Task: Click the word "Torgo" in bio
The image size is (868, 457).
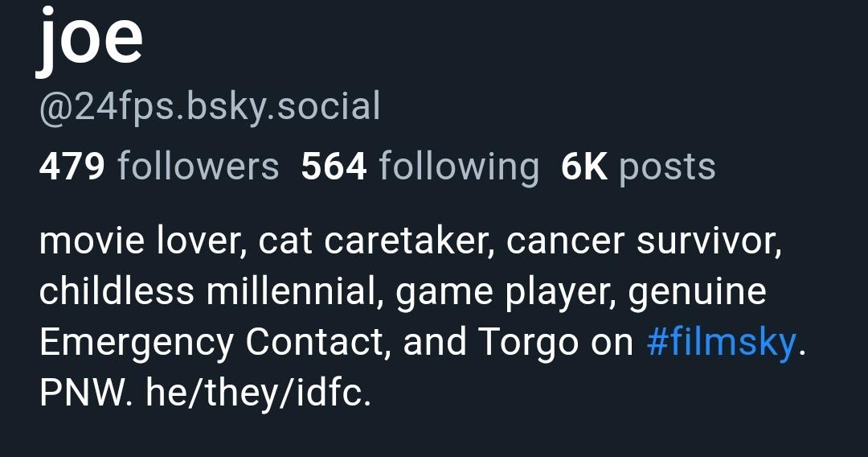Action: [528, 343]
